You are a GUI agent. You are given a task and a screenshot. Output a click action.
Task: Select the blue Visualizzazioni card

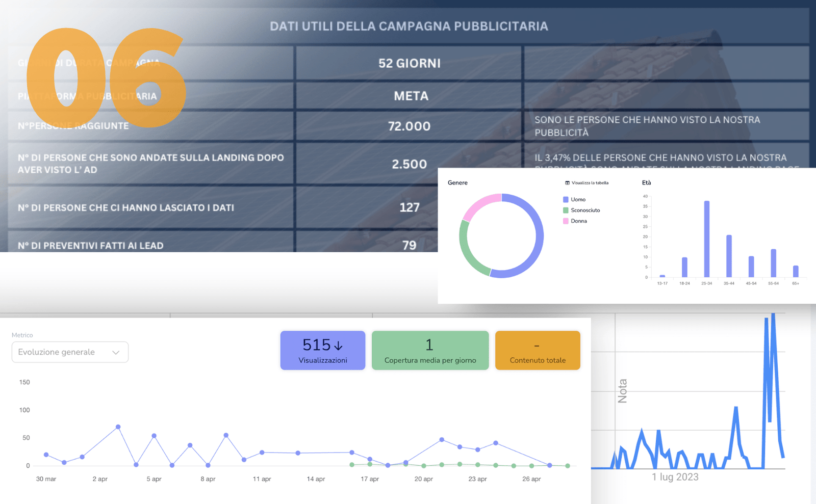tap(322, 351)
